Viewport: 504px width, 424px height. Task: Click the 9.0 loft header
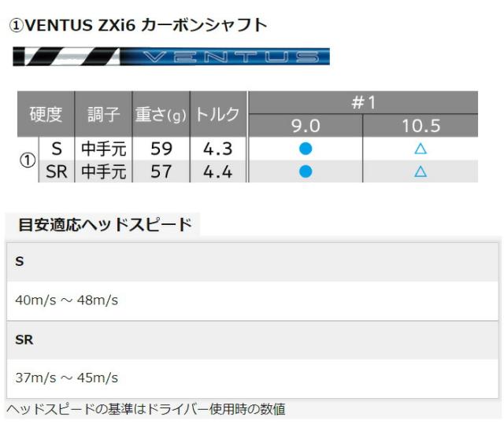[306, 126]
